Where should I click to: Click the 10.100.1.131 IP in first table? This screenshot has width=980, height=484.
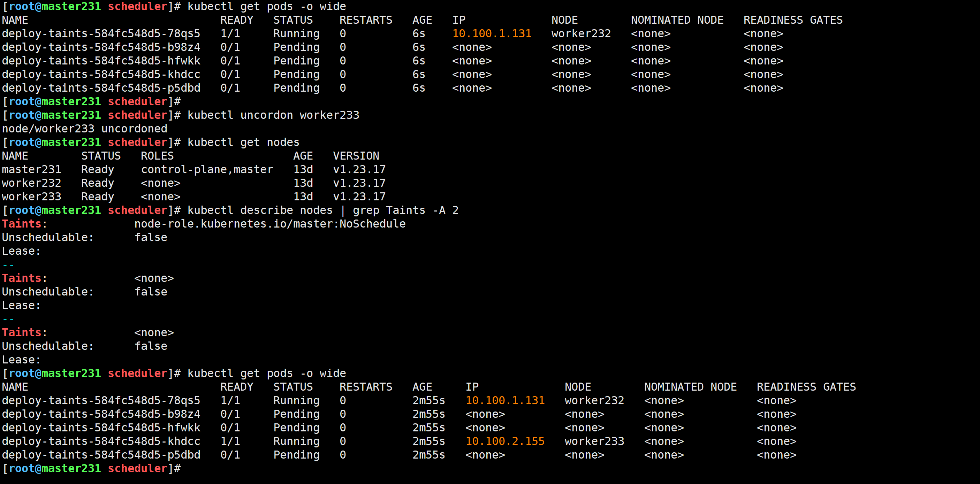pos(492,33)
